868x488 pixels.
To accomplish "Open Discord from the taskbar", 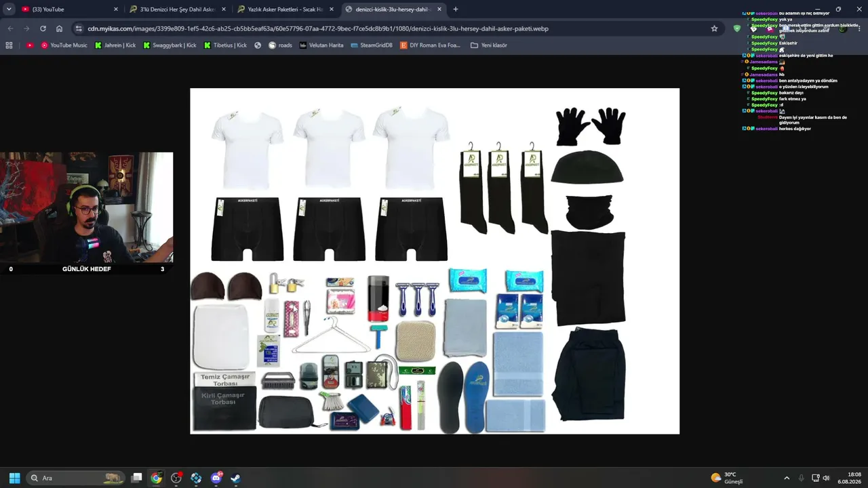I will 216,478.
